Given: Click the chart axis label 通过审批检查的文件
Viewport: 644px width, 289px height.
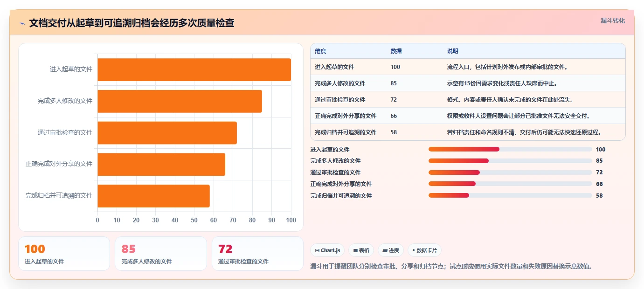Looking at the screenshot, I should coord(65,133).
